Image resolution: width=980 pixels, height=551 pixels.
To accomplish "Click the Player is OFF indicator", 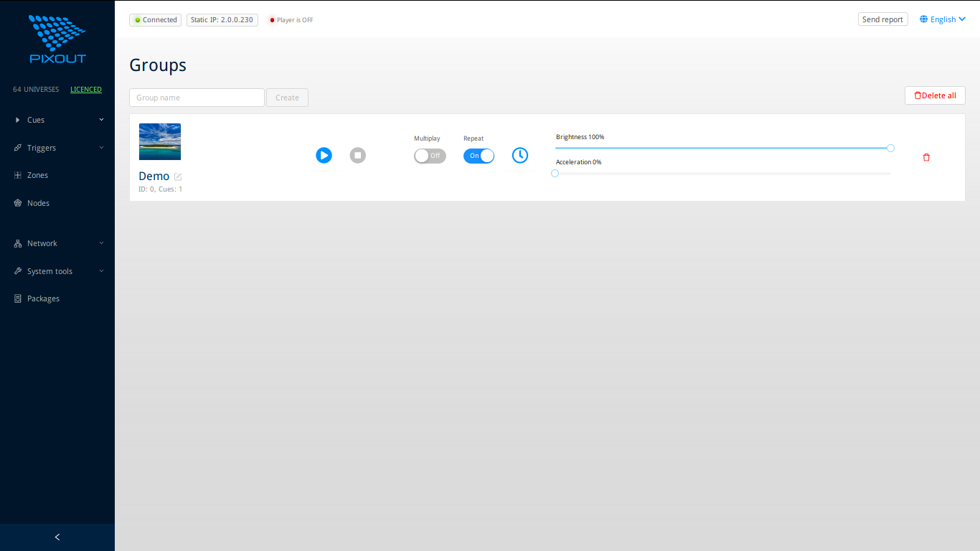I will 291,20.
